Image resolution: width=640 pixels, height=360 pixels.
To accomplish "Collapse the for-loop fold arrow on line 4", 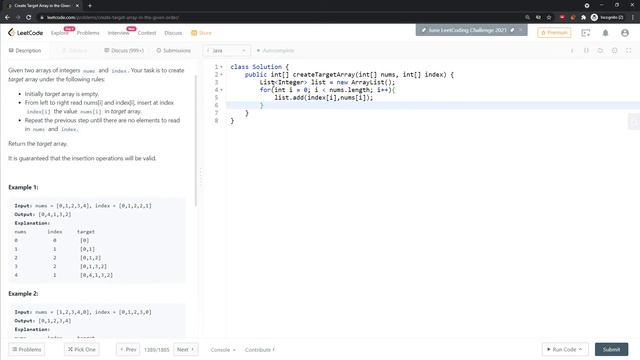I will pos(222,90).
